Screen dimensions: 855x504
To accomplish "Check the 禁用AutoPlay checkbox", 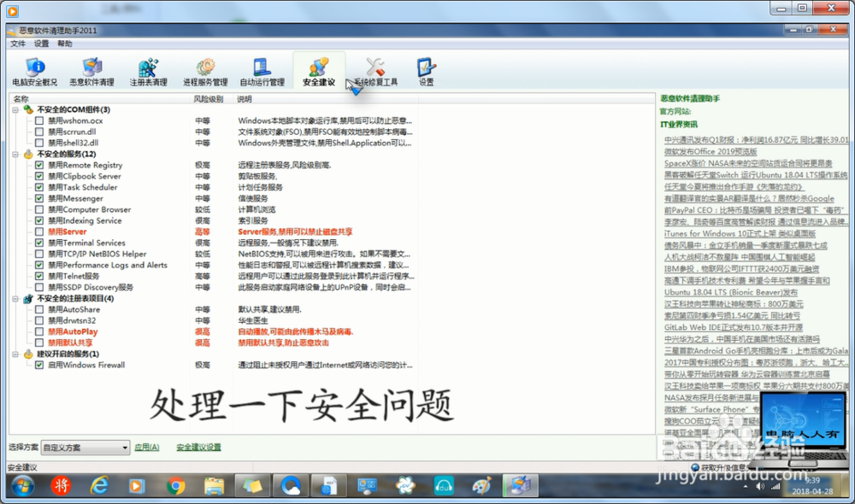I will [39, 331].
